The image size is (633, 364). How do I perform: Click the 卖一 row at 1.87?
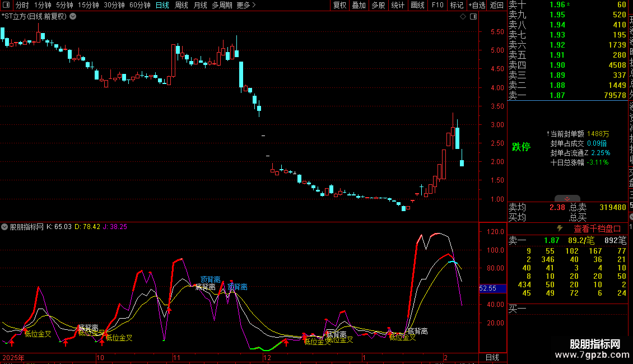567,95
